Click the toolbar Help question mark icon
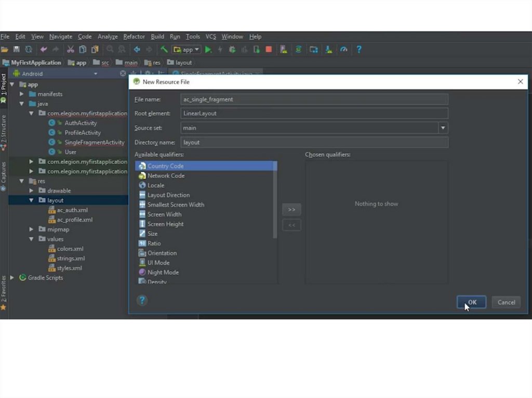The image size is (532, 398). click(x=358, y=50)
